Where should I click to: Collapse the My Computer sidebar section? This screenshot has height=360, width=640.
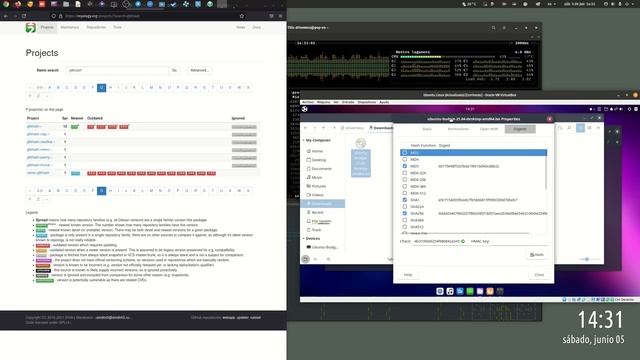pos(304,140)
